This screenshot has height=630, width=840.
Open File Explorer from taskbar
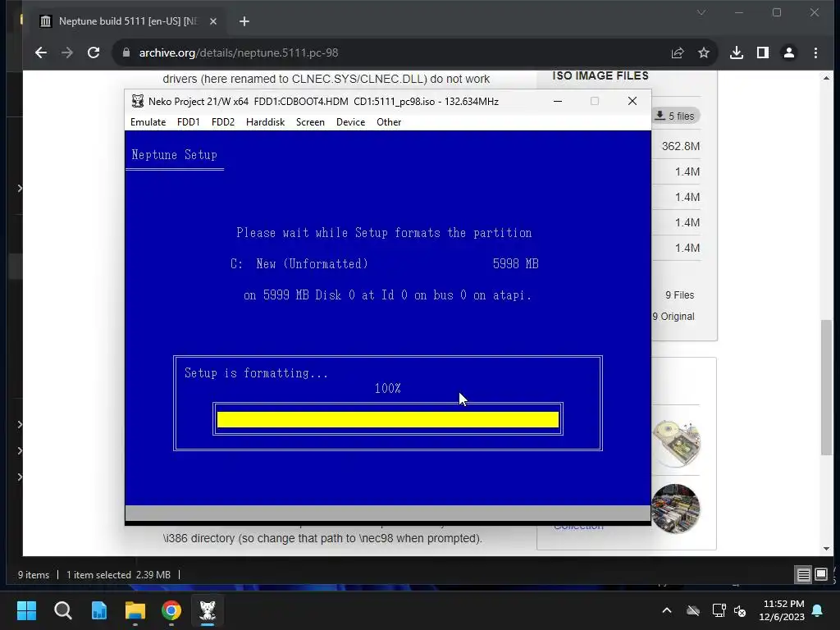tap(135, 610)
